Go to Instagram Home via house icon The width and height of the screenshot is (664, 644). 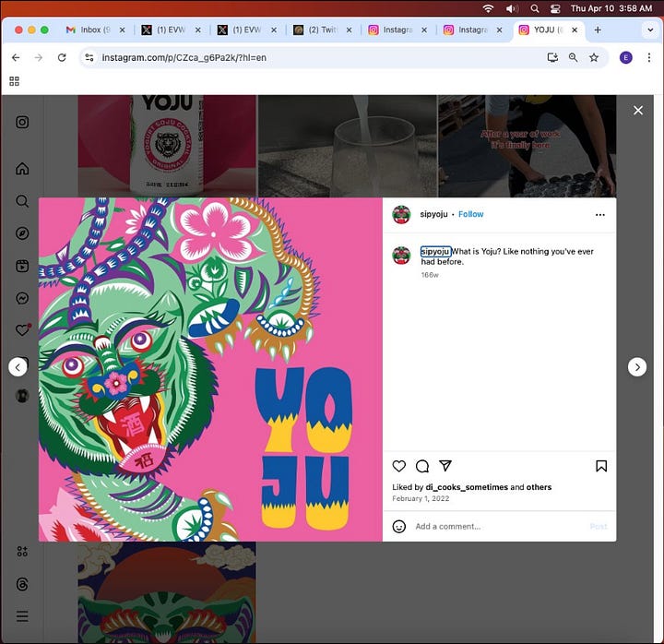22,169
